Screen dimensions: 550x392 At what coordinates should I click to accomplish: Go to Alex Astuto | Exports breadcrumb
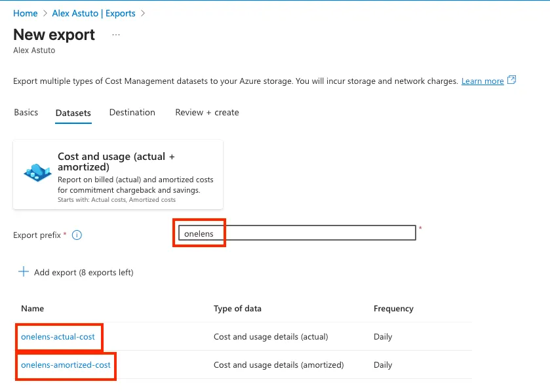pyautogui.click(x=94, y=13)
